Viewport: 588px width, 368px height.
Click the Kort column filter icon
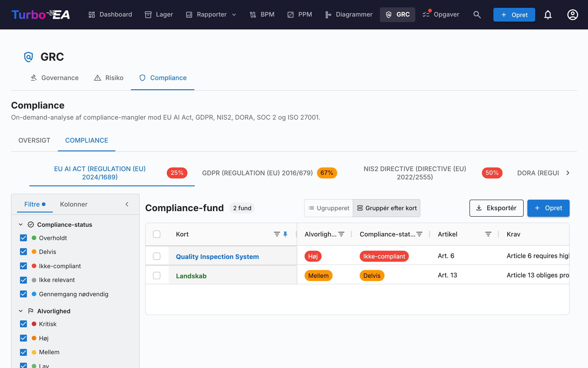pyautogui.click(x=277, y=234)
